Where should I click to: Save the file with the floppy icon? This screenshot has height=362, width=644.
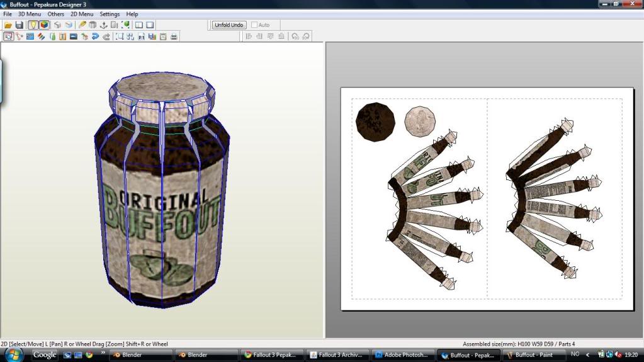(19, 25)
